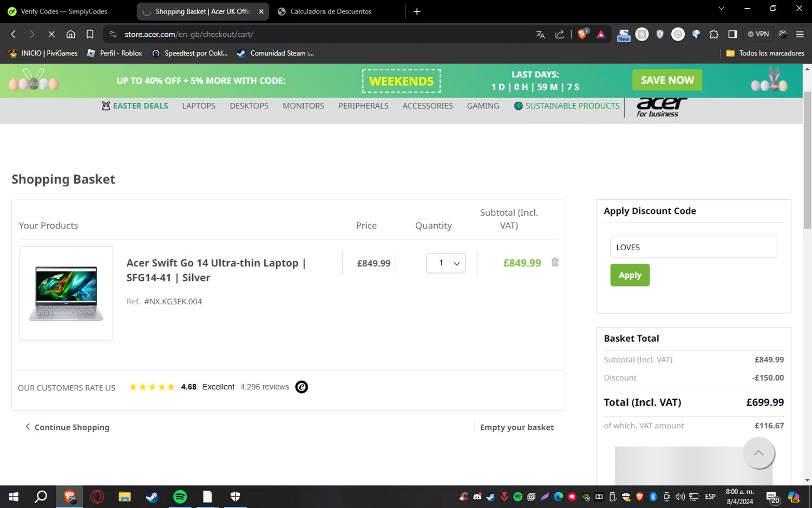This screenshot has height=508, width=812.
Task: Open the Honey extension icon
Action: tap(642, 34)
